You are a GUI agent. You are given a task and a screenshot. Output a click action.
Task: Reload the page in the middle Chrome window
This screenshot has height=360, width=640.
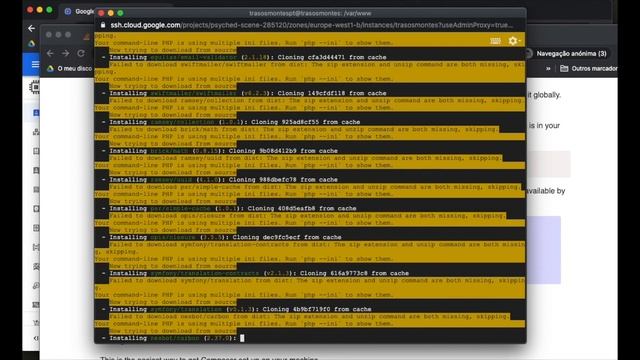[x=81, y=53]
